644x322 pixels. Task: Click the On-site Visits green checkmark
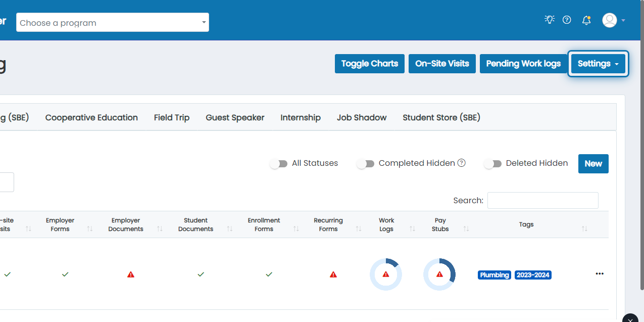coord(8,274)
